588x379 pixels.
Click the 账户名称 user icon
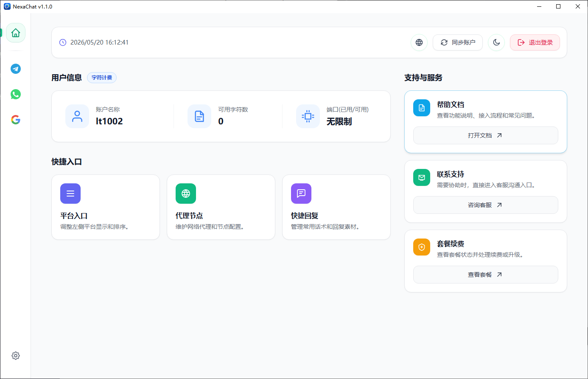tap(77, 116)
